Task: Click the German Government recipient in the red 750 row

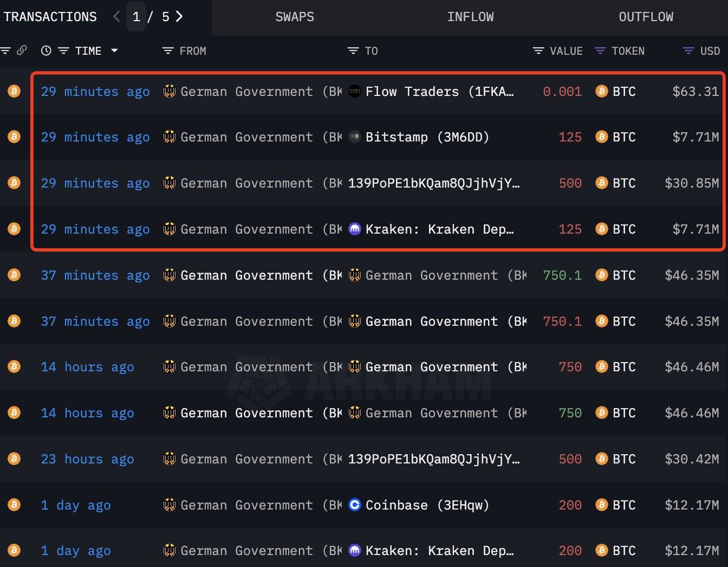Action: (x=446, y=367)
